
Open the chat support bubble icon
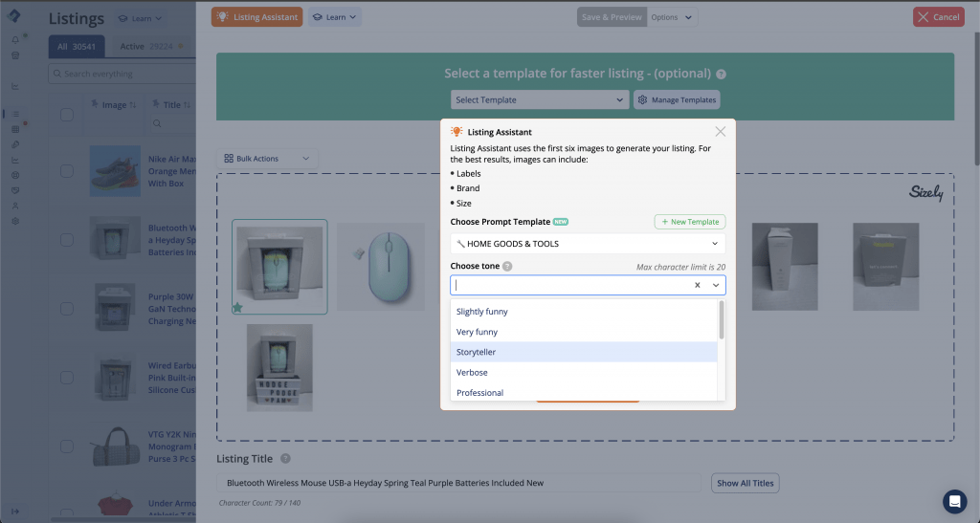pos(954,502)
